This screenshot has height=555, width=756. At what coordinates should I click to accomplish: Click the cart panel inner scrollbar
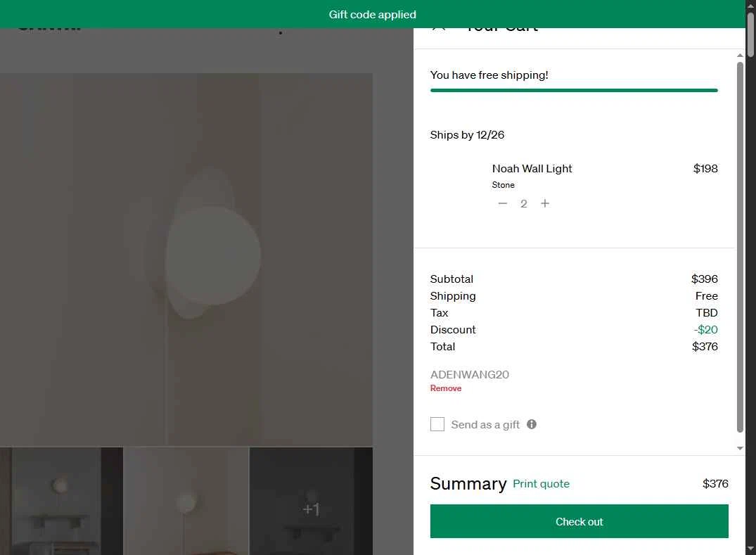coord(740,247)
